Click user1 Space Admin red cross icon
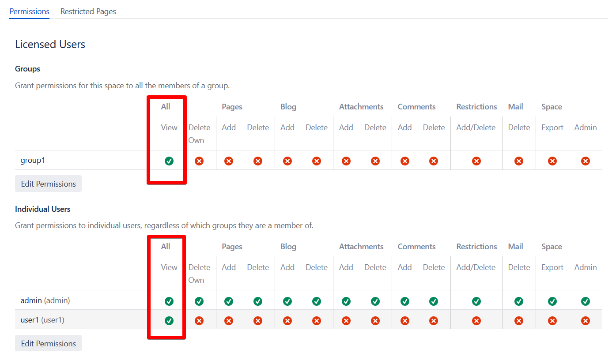616x364 pixels. tap(586, 321)
